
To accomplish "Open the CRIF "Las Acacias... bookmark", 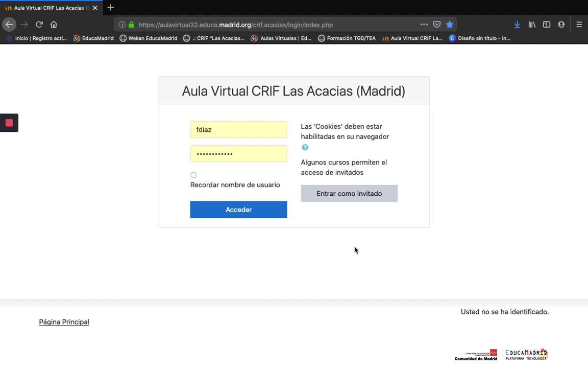I will (x=213, y=38).
